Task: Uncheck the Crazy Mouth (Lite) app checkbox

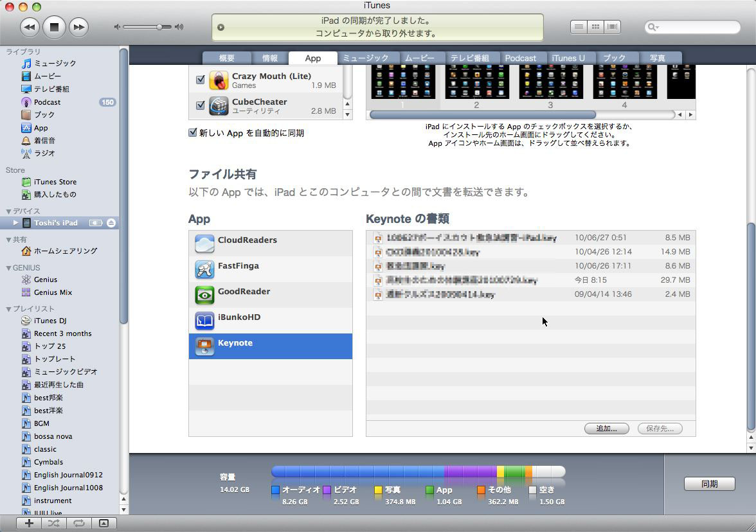Action: tap(201, 79)
